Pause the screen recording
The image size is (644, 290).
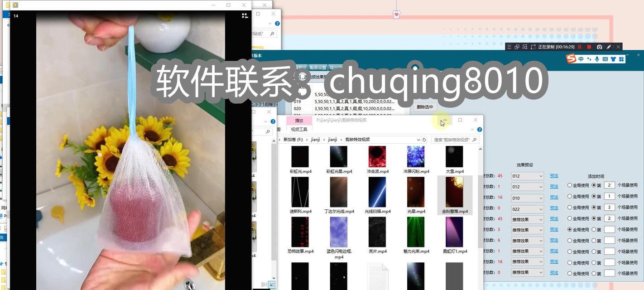(579, 47)
